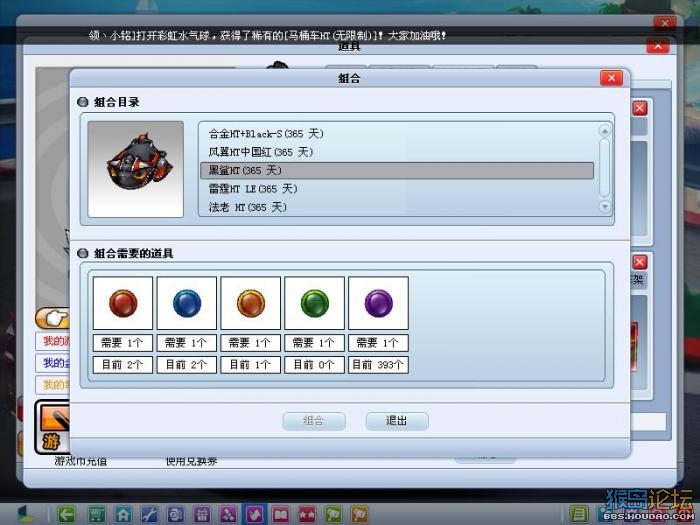This screenshot has width=700, height=525.
Task: Open the purple gift box icon
Action: click(201, 514)
